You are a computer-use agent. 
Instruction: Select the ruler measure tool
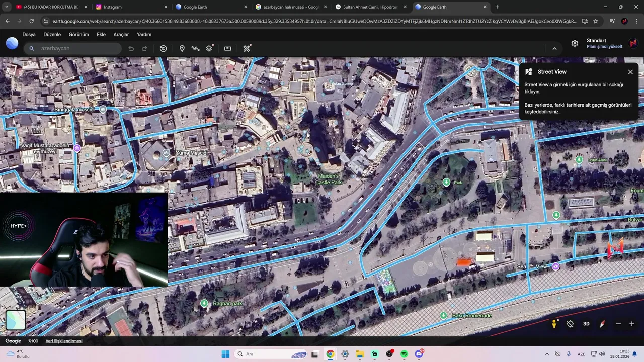click(227, 49)
